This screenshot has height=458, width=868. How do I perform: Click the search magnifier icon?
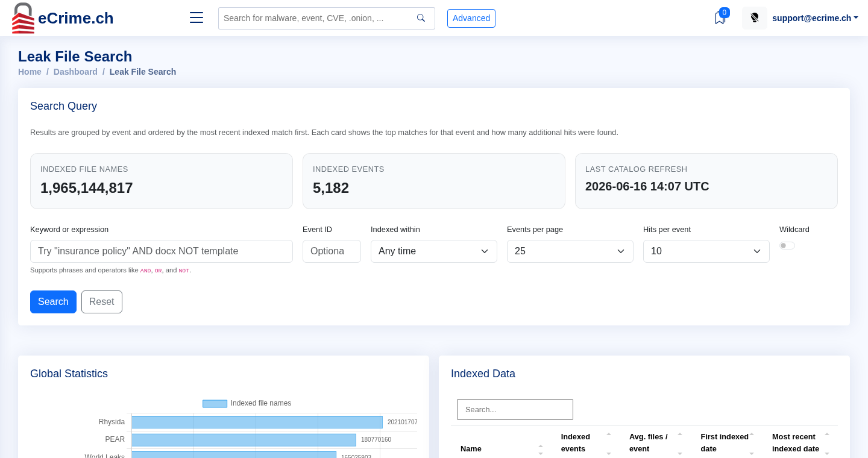(421, 18)
